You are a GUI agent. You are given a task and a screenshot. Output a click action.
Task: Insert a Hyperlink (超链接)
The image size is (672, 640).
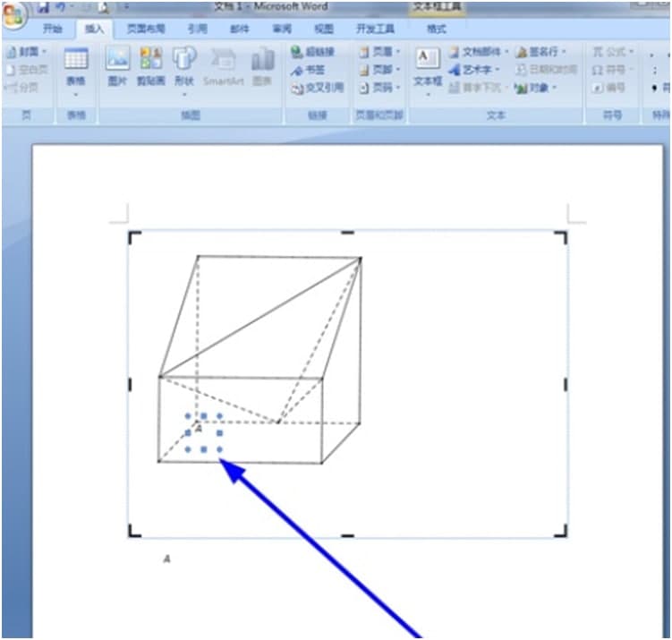click(312, 52)
